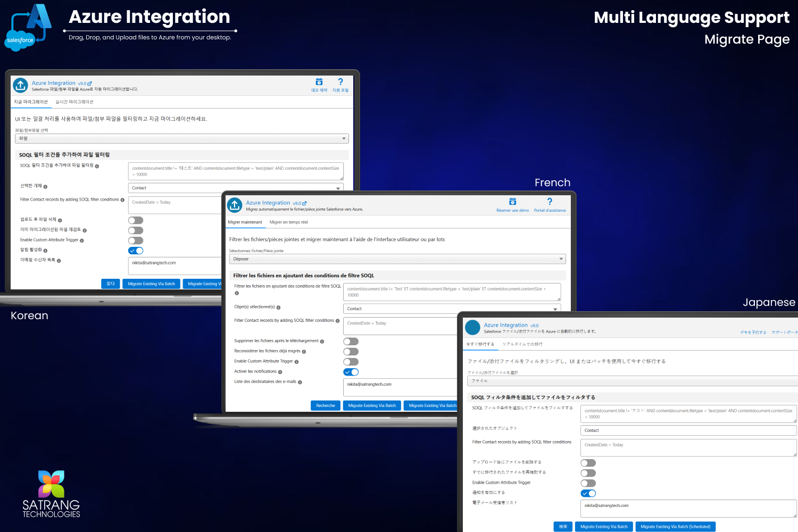
Task: Switch to the Migrer en temps réel tab
Action: [x=289, y=222]
